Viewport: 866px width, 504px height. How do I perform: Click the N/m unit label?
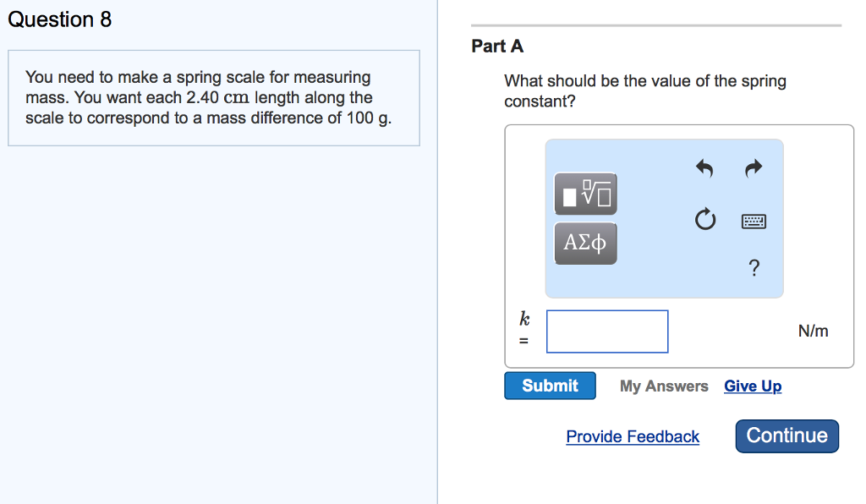click(814, 331)
